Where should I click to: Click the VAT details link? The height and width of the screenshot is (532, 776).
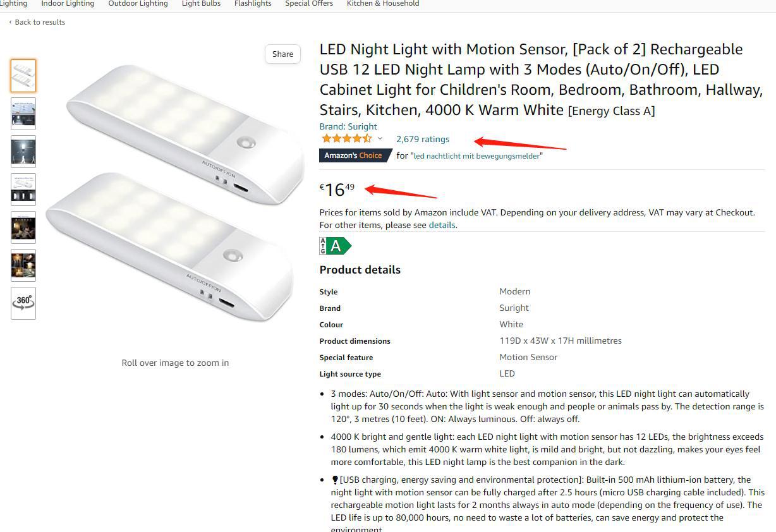click(x=442, y=225)
